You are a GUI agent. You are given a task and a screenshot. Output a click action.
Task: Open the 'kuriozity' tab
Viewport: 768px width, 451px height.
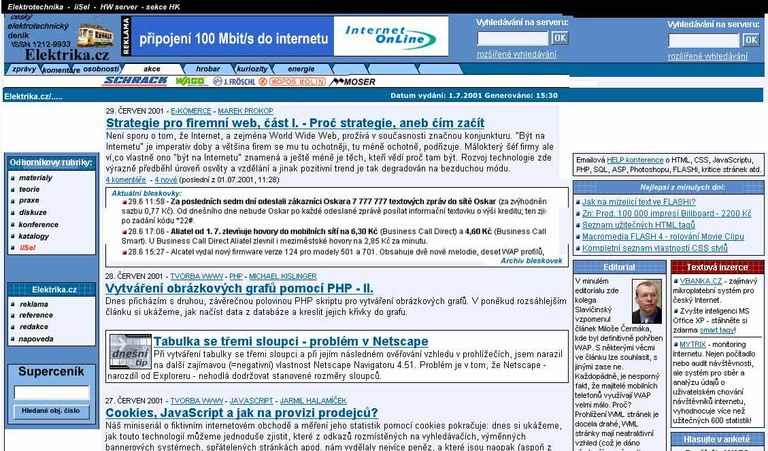click(x=252, y=69)
